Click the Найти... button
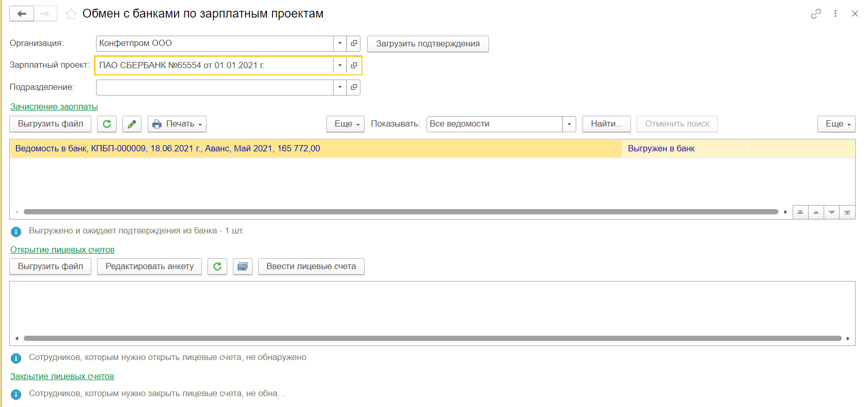Screen dimensions: 868x407 point(607,124)
